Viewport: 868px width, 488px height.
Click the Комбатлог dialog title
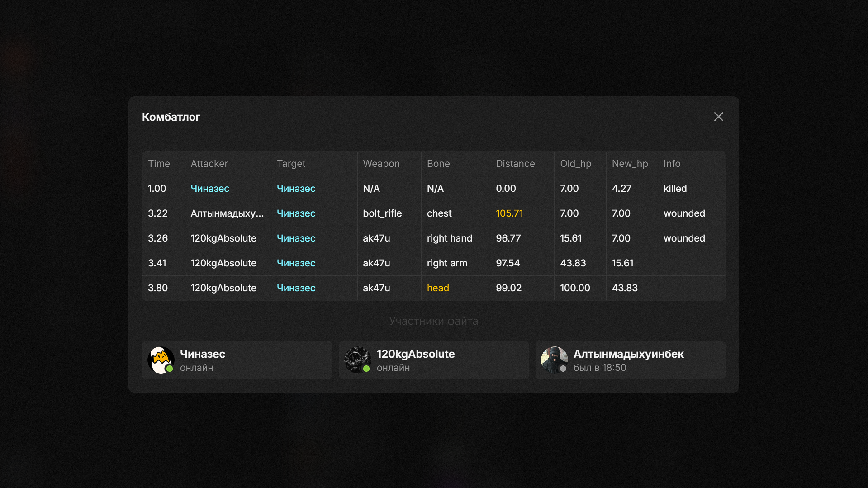(x=171, y=117)
